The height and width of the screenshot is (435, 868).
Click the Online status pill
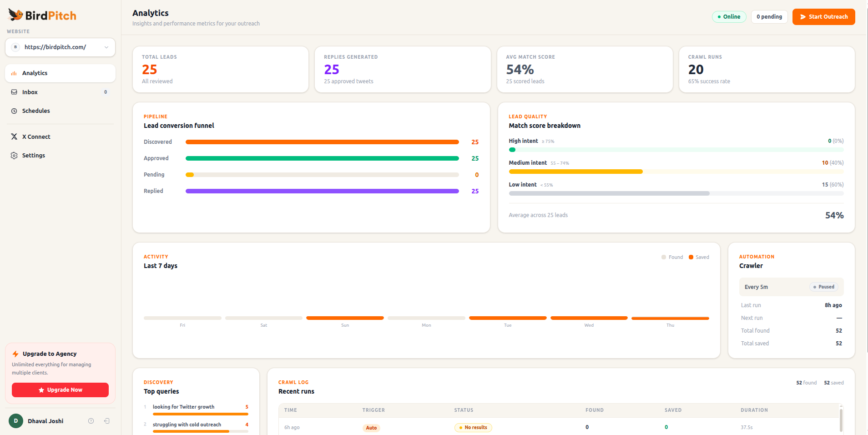pos(729,17)
